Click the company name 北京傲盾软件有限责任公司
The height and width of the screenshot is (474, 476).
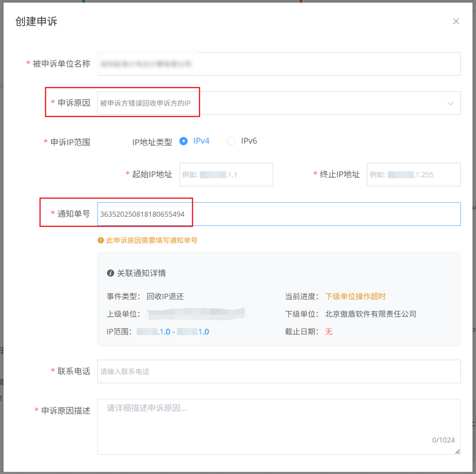371,314
